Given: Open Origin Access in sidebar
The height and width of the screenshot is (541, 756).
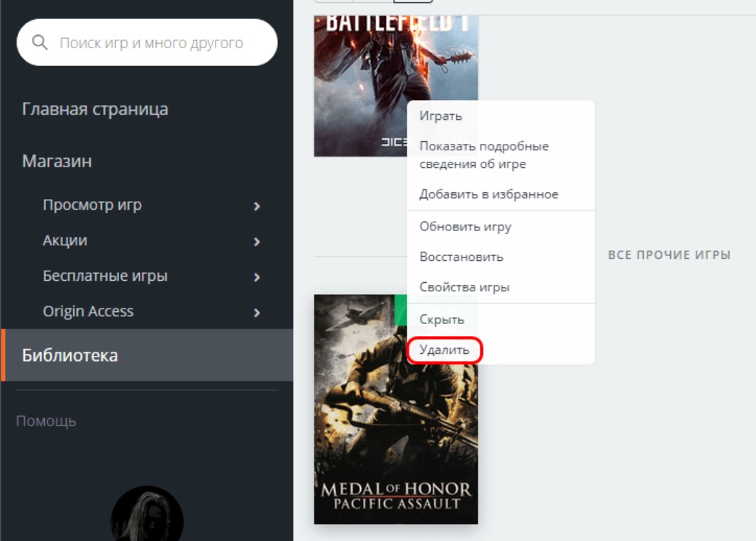Looking at the screenshot, I should [x=88, y=311].
